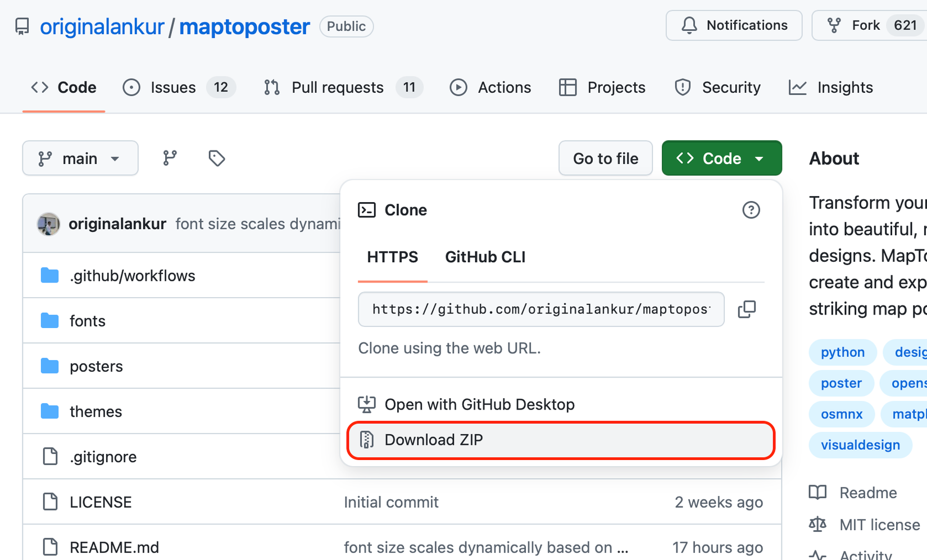Open the Readme link in About
Viewport: 927px width, 560px height.
click(868, 493)
